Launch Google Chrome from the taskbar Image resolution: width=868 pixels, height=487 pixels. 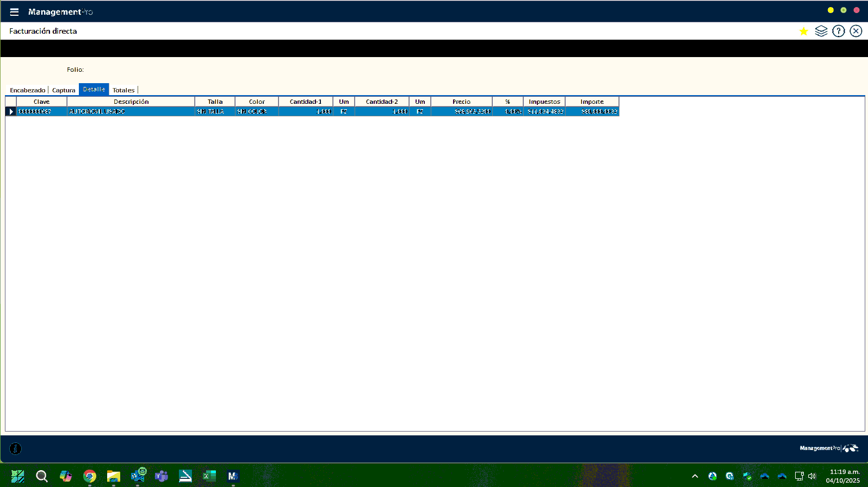tap(90, 476)
